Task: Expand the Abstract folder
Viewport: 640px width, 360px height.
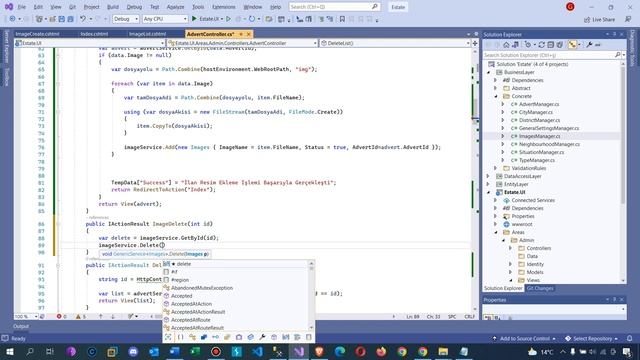Action: coord(496,88)
